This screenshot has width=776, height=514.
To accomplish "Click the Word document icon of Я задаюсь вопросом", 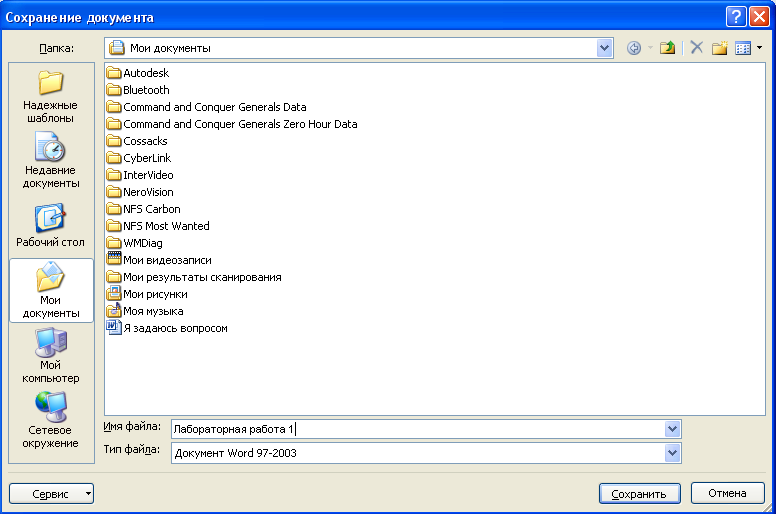I will [x=114, y=327].
